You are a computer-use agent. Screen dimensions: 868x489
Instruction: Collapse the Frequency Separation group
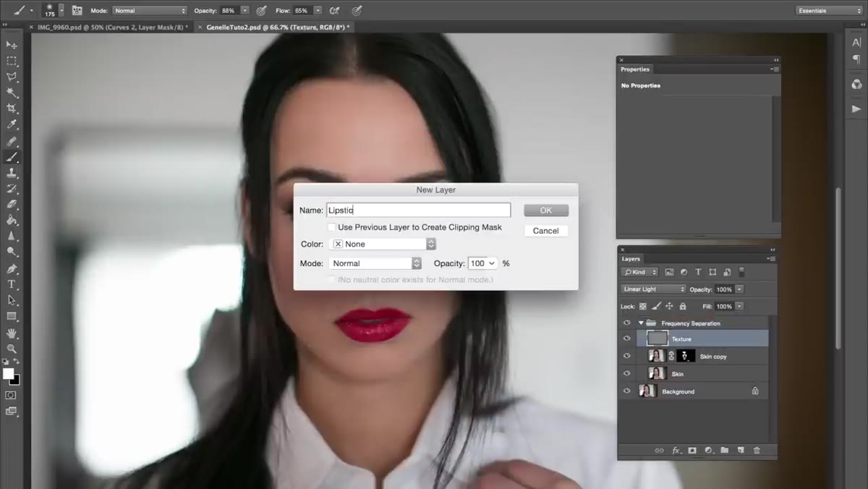click(x=640, y=323)
